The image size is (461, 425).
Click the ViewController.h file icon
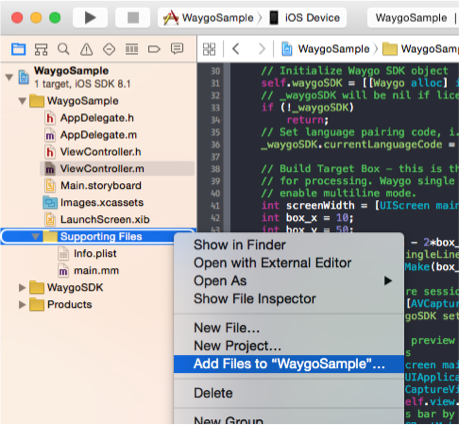tap(50, 152)
